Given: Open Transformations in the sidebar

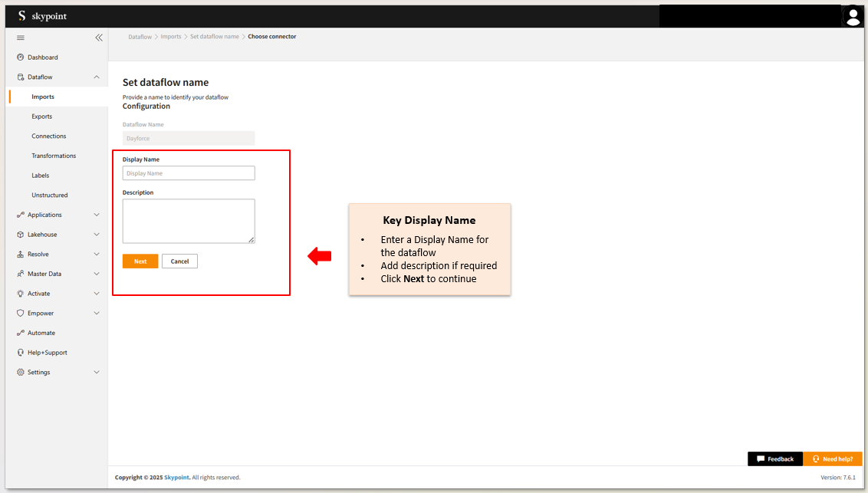Looking at the screenshot, I should pyautogui.click(x=54, y=156).
